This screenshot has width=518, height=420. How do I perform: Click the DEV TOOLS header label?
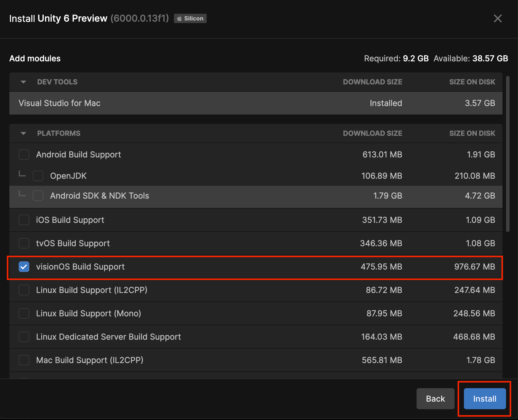(57, 82)
